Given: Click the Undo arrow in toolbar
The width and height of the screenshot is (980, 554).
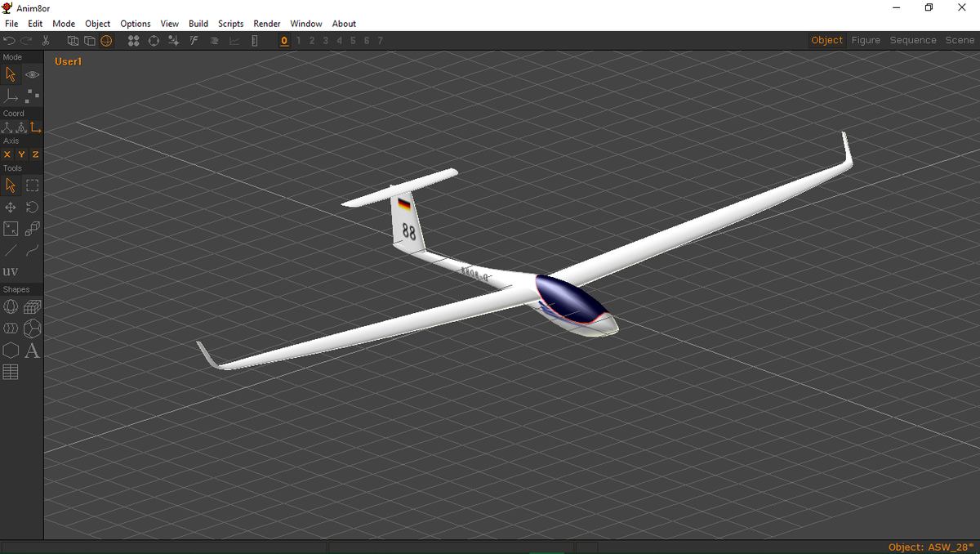Looking at the screenshot, I should (x=10, y=41).
